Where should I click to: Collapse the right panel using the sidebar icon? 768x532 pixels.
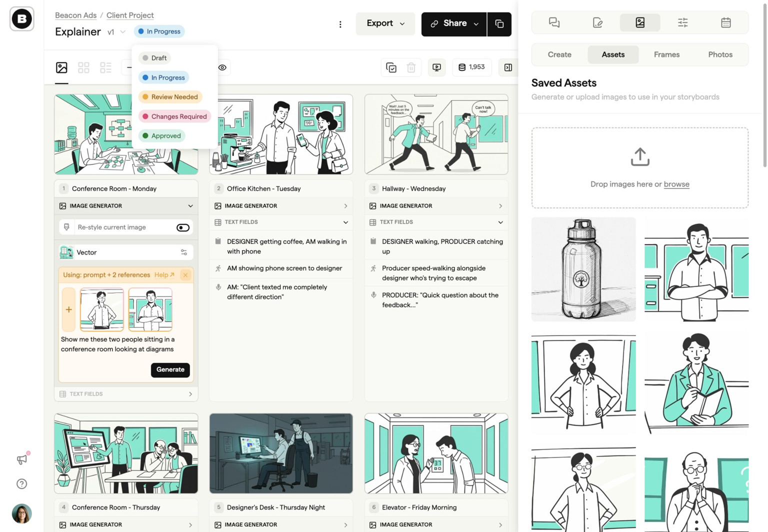[508, 67]
